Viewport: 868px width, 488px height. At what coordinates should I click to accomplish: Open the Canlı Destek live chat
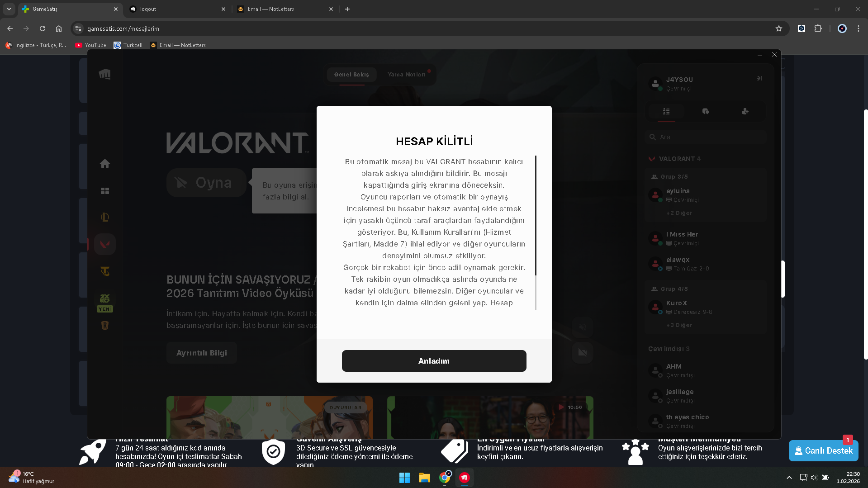[823, 450]
